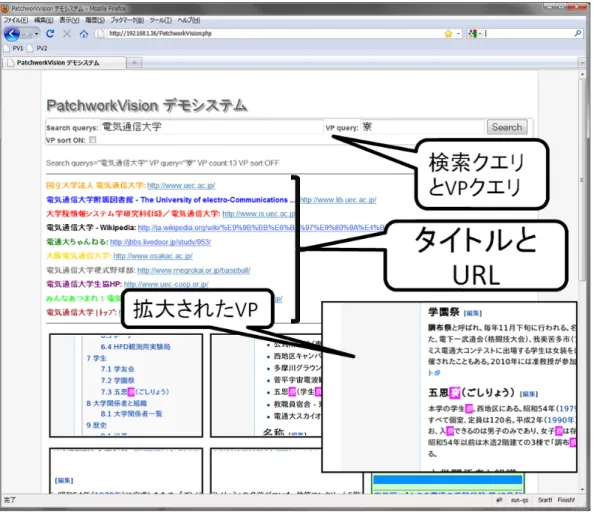Click the 編集 link in bottom-left thumbnail
The width and height of the screenshot is (594, 514).
pyautogui.click(x=64, y=481)
